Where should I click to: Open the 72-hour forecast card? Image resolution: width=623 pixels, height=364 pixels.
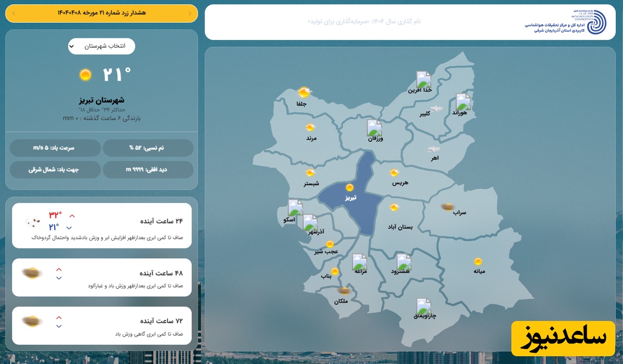(102, 326)
